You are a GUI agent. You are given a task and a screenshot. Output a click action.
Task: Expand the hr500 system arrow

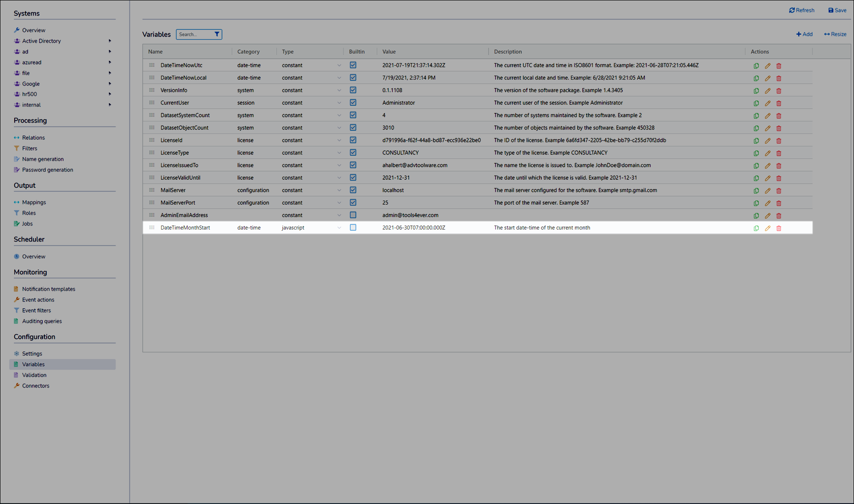pyautogui.click(x=109, y=94)
